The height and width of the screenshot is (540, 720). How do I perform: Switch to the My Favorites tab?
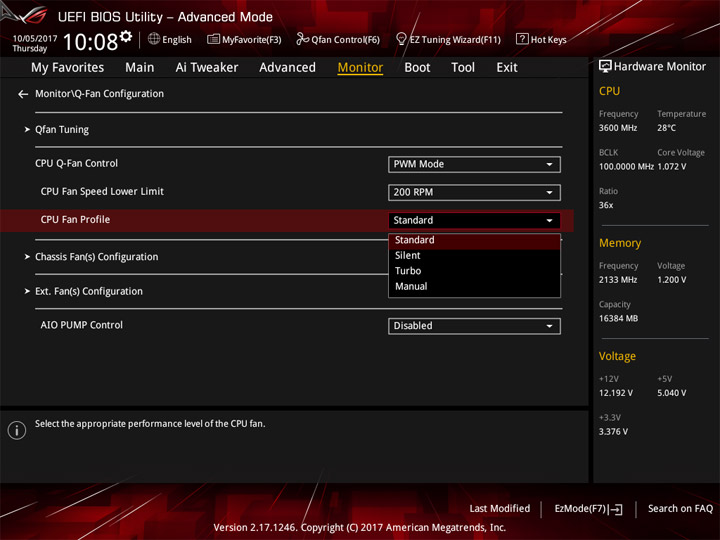point(68,68)
